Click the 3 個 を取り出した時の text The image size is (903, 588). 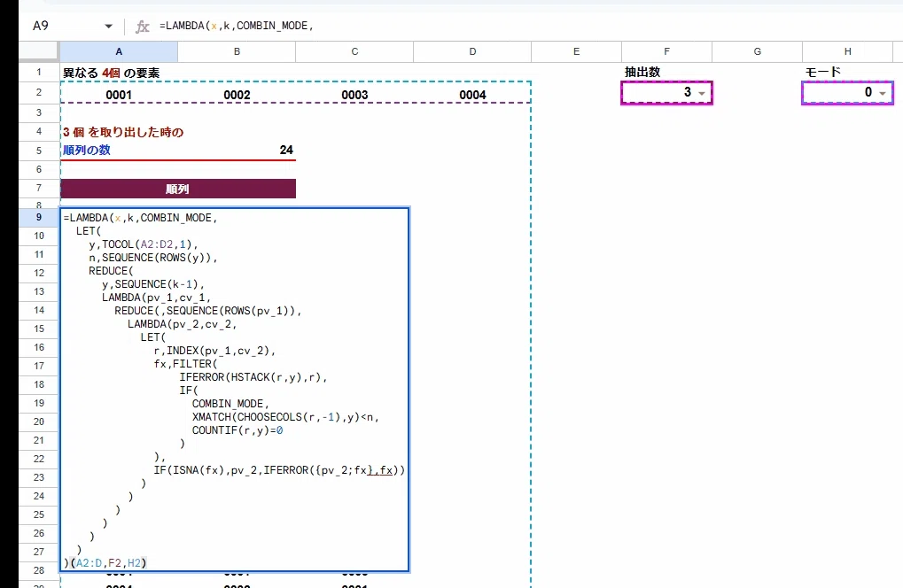[x=122, y=132]
